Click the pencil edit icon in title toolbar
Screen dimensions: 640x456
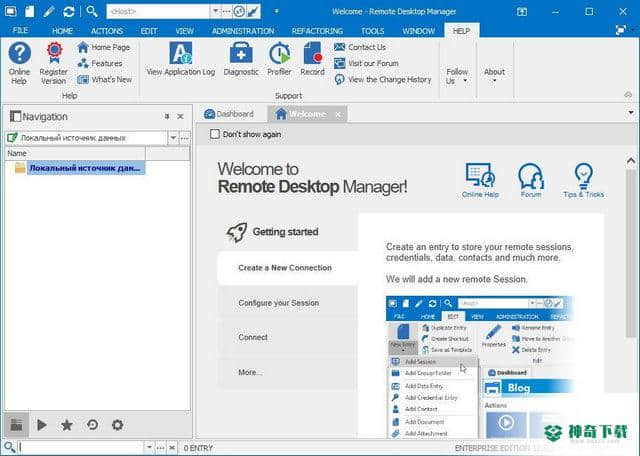tap(49, 11)
